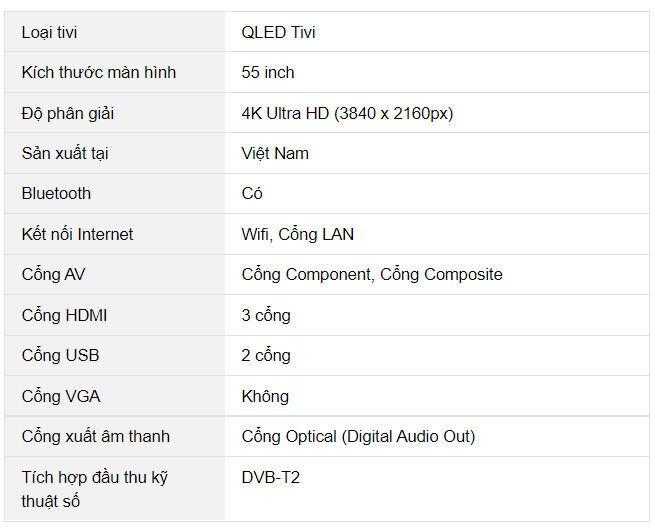Click the "Cổng HDMI" label
Screen dimensions: 655x532
pyautogui.click(x=64, y=315)
